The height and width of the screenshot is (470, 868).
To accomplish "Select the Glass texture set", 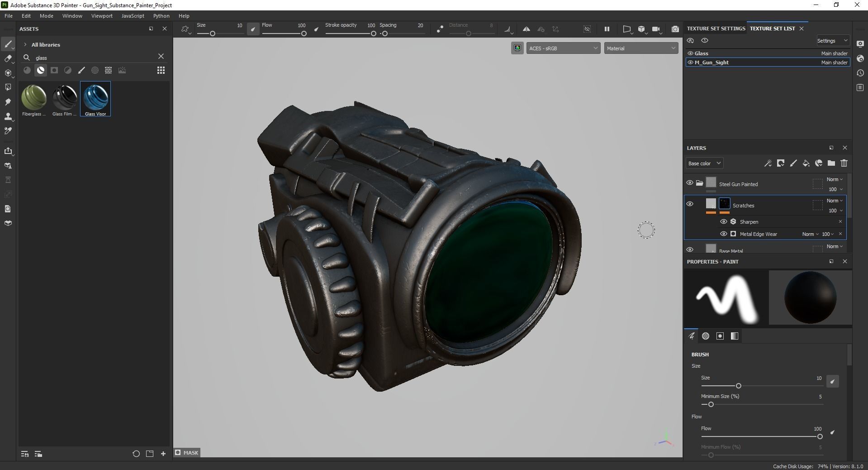I will pyautogui.click(x=768, y=53).
